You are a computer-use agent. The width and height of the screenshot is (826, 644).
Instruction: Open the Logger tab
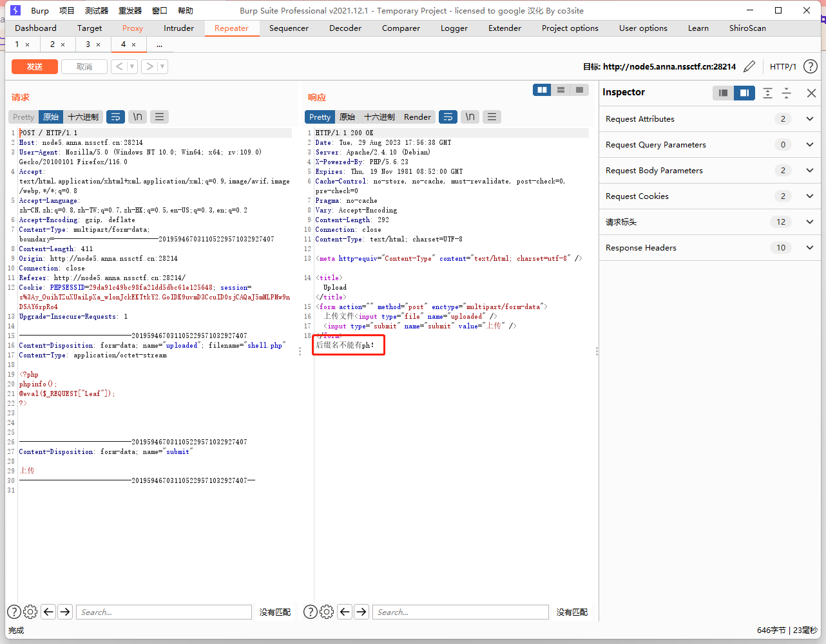point(454,28)
